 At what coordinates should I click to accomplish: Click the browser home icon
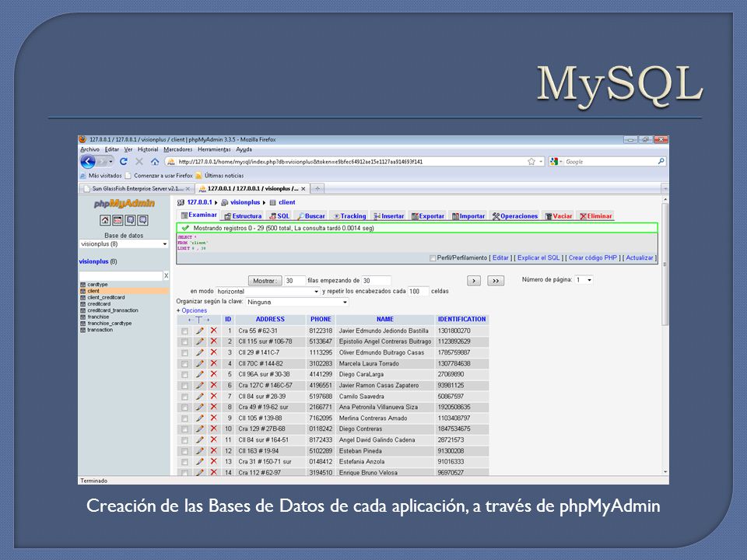pos(155,162)
